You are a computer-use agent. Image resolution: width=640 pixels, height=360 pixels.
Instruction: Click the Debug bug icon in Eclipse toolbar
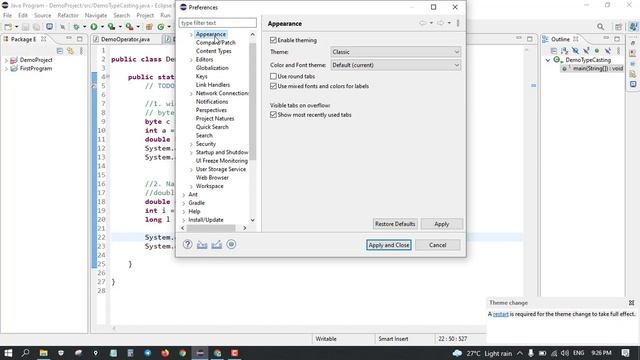point(76,27)
